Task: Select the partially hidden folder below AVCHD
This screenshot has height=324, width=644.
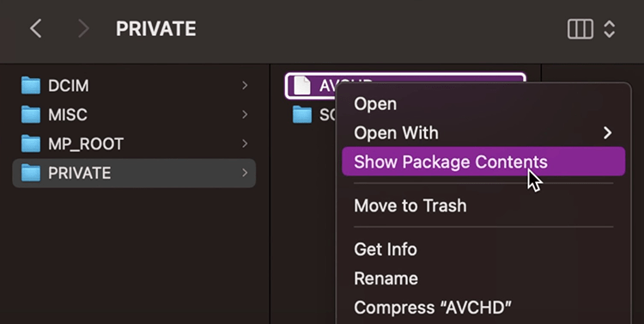Action: (302, 114)
